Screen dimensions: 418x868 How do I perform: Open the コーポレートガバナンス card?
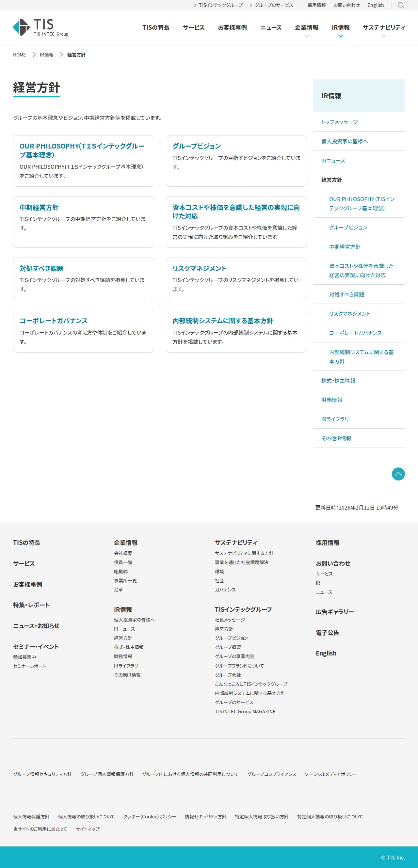click(x=84, y=331)
